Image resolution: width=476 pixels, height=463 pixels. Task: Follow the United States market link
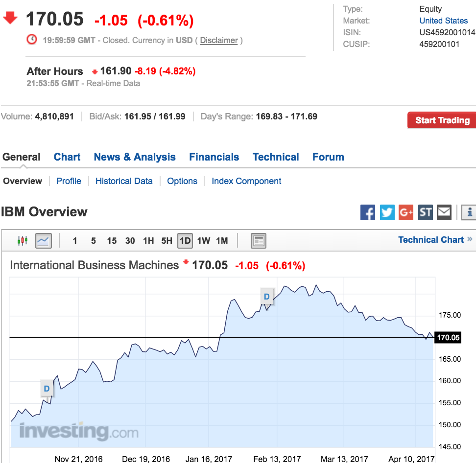click(x=444, y=21)
